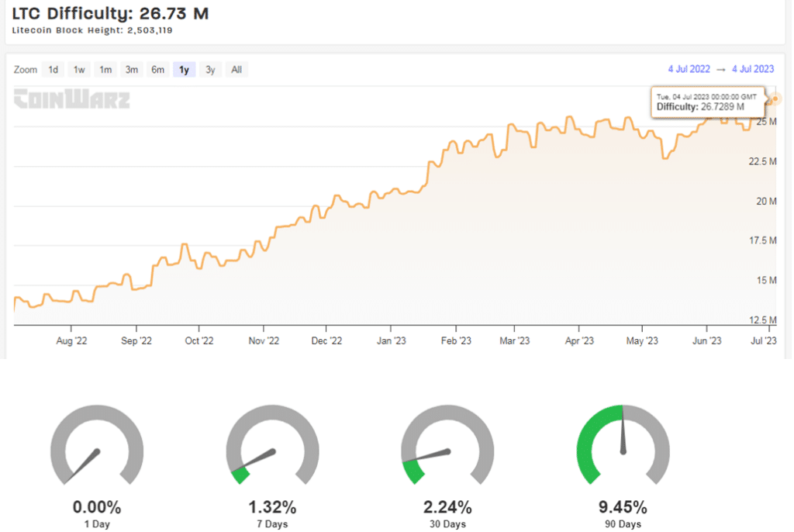The image size is (794, 532).
Task: Select the 1d zoom range
Action: point(54,70)
